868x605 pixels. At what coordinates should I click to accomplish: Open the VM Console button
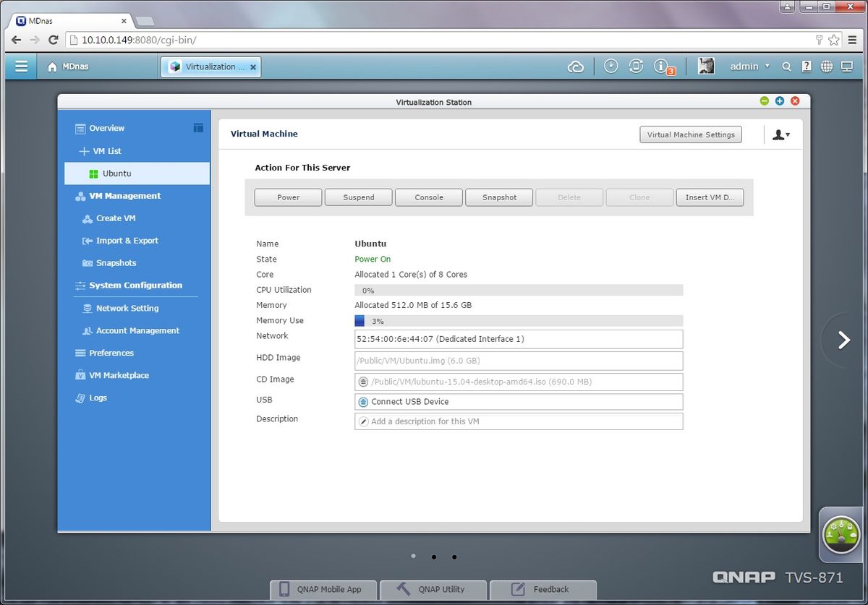[429, 197]
